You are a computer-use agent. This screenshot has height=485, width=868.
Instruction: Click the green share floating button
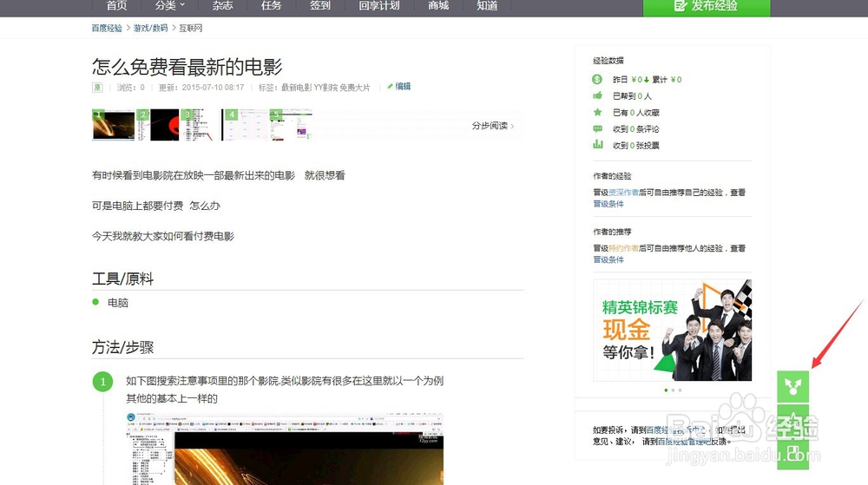pos(792,387)
